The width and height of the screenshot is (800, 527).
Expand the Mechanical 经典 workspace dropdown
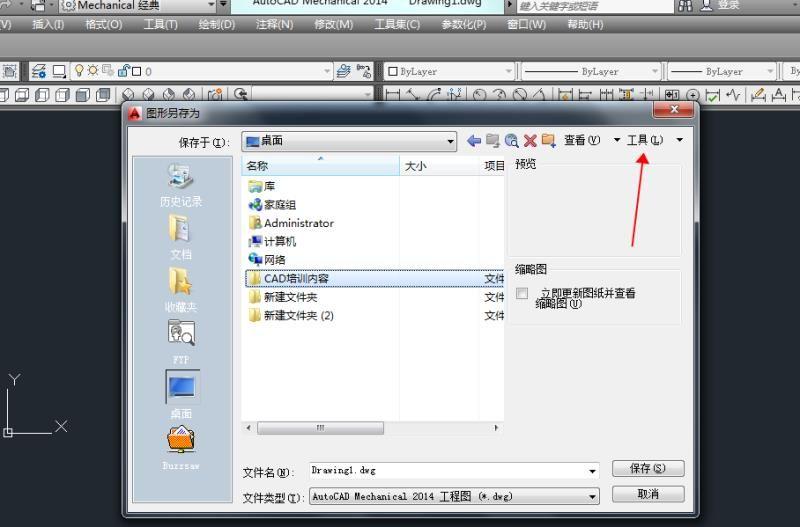coord(211,6)
